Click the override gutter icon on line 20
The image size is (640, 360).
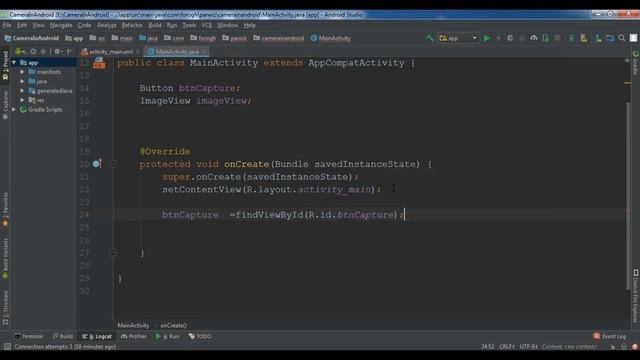[x=97, y=164]
